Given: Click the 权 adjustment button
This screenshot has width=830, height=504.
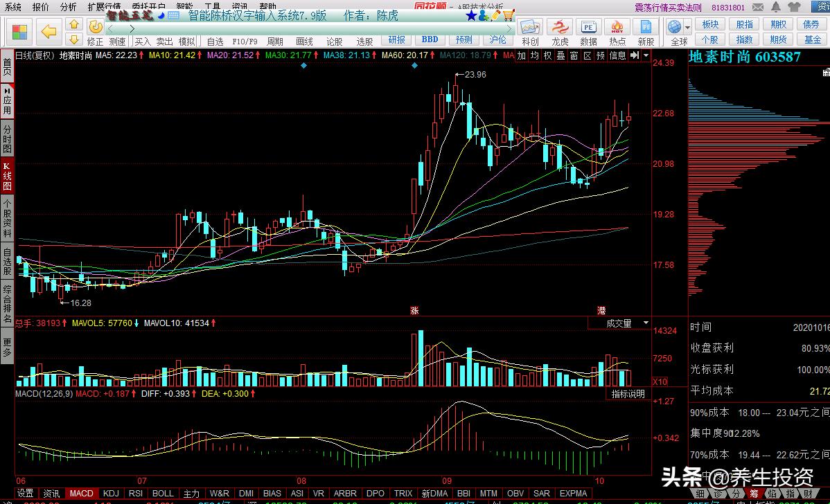Looking at the screenshot, I should 548,55.
